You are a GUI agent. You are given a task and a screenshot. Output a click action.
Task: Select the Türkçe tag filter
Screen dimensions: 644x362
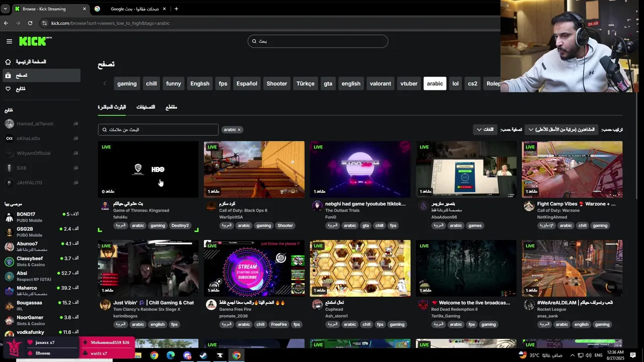pyautogui.click(x=305, y=83)
